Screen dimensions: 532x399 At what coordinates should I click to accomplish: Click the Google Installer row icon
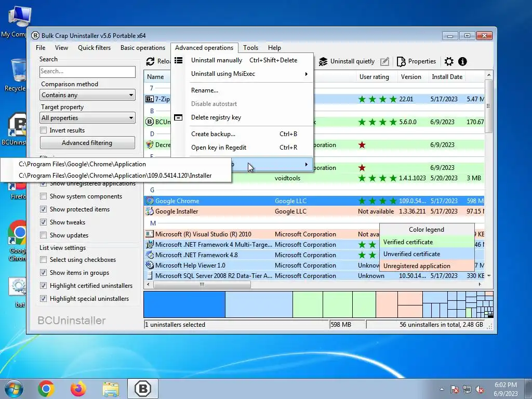(x=149, y=211)
